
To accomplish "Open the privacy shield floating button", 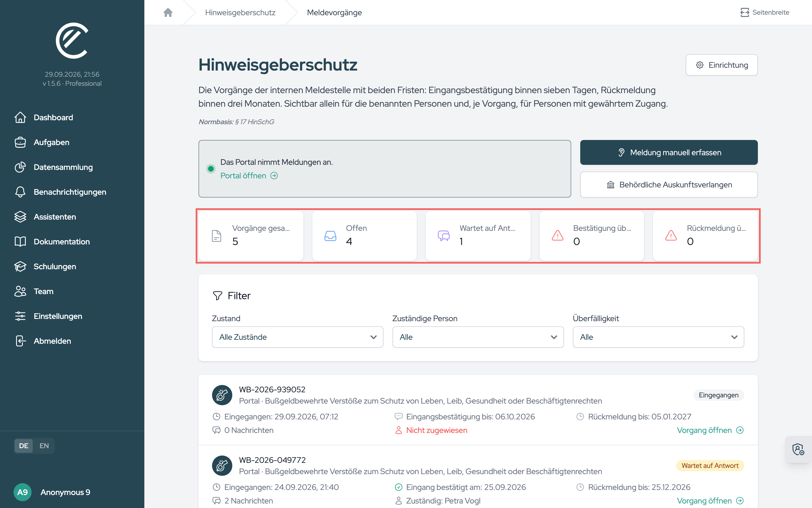I will 798,449.
